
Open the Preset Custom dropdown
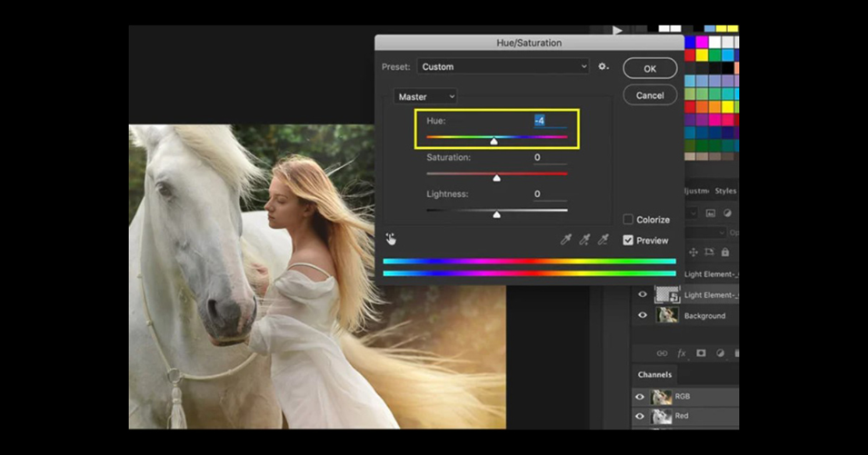click(x=504, y=67)
